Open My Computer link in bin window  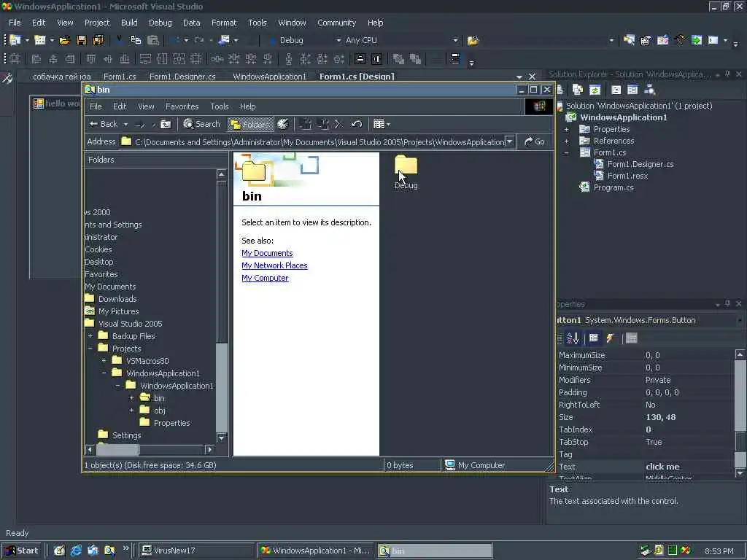(x=265, y=278)
